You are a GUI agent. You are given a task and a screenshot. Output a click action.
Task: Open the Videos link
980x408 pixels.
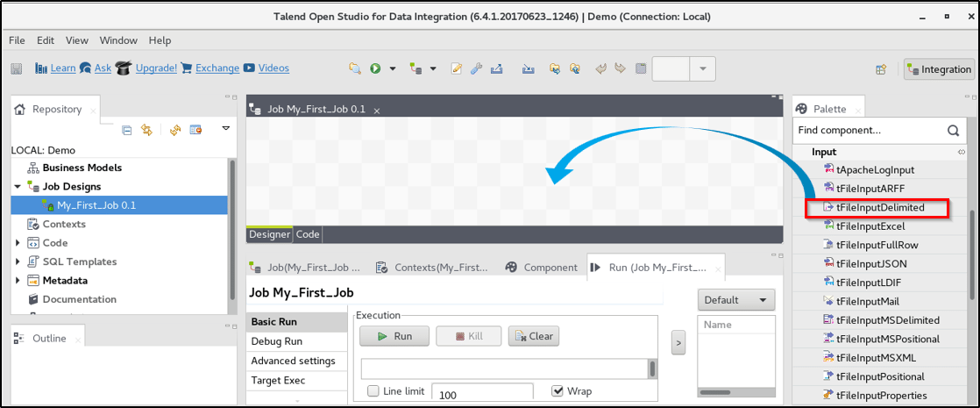pos(273,68)
